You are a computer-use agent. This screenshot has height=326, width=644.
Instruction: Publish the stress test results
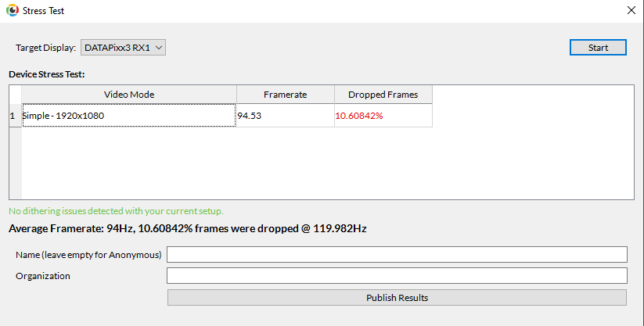[x=397, y=298]
